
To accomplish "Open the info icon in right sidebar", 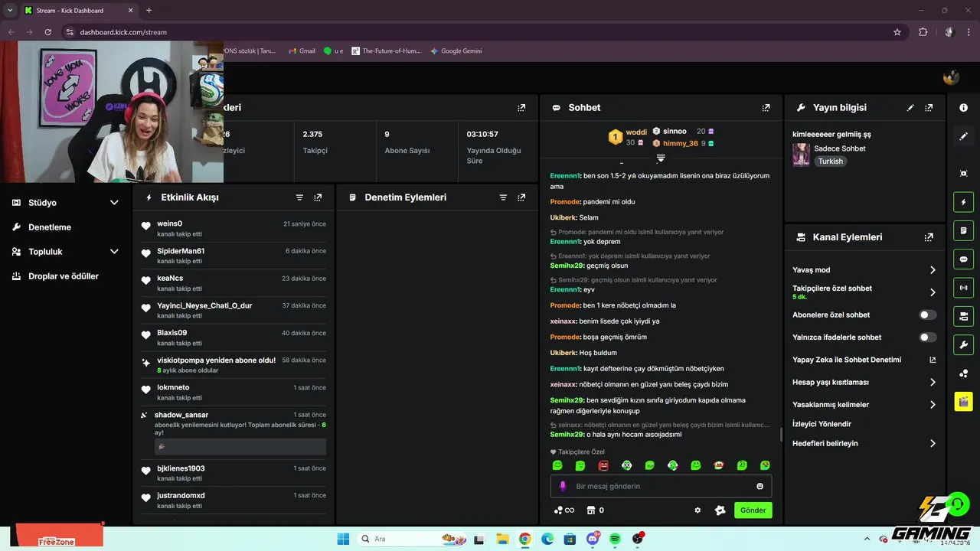I will 963,108.
